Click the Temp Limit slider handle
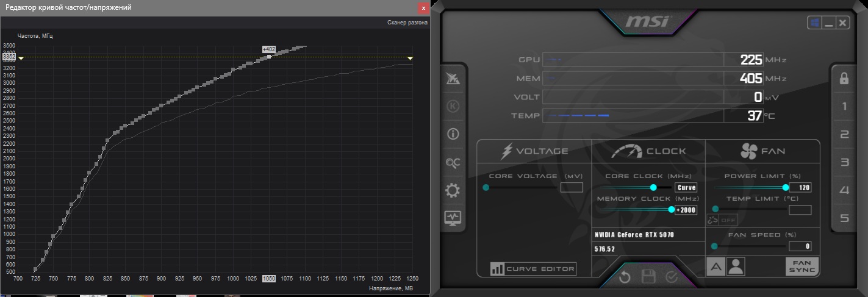 (x=715, y=209)
